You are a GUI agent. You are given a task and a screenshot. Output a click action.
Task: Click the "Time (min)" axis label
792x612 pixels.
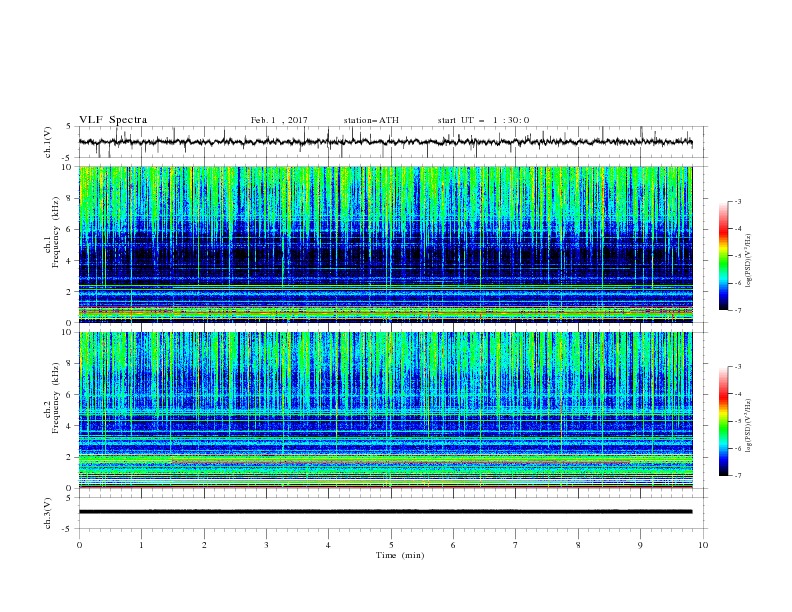[400, 555]
